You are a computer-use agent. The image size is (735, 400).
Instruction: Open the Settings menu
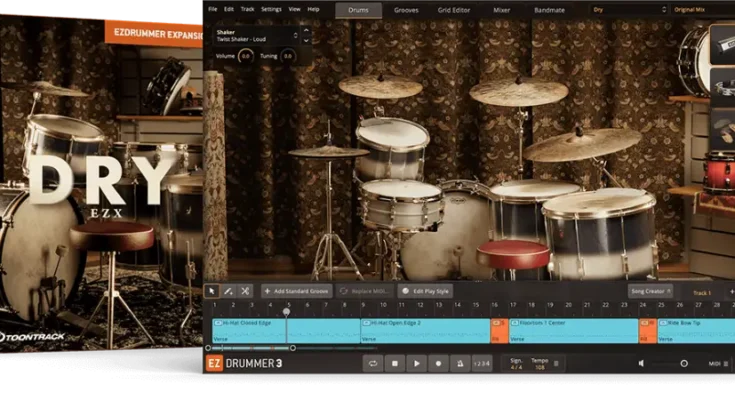coord(271,9)
